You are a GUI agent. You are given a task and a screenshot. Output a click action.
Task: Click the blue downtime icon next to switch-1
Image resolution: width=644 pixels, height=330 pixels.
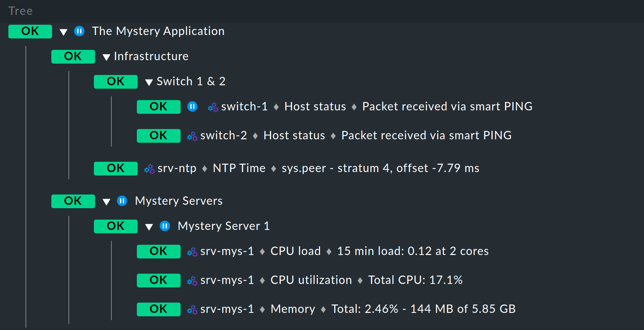(192, 107)
